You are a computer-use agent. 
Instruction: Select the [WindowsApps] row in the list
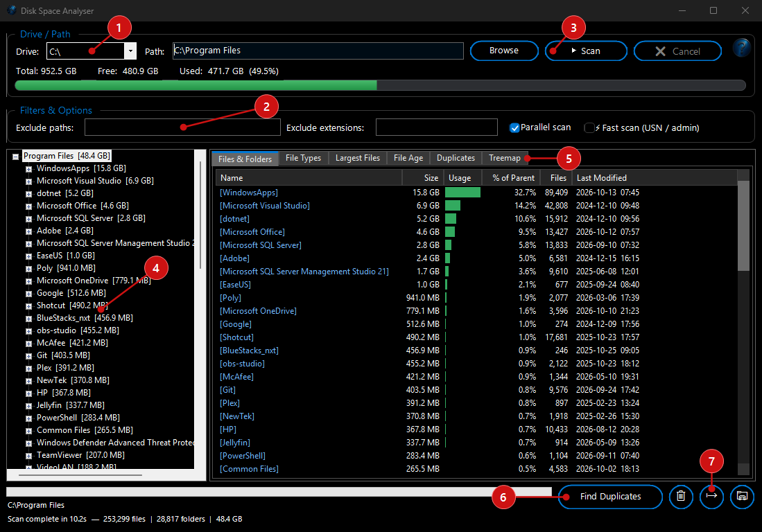coord(476,193)
